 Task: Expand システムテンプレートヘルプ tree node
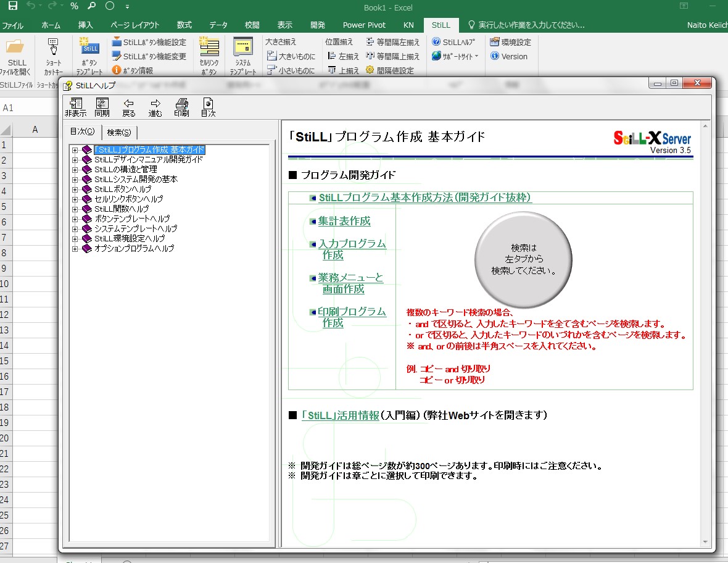(x=75, y=229)
